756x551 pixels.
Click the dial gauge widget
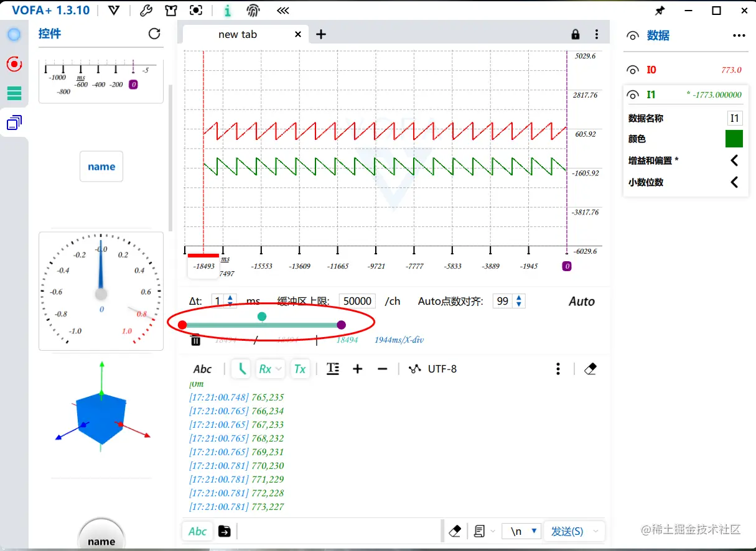click(x=101, y=292)
